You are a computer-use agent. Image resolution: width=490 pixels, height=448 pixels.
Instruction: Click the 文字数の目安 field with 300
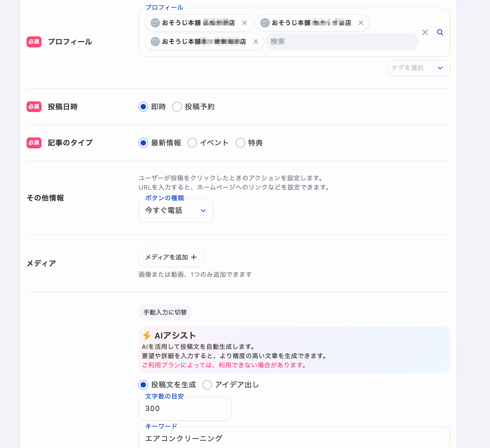(185, 408)
